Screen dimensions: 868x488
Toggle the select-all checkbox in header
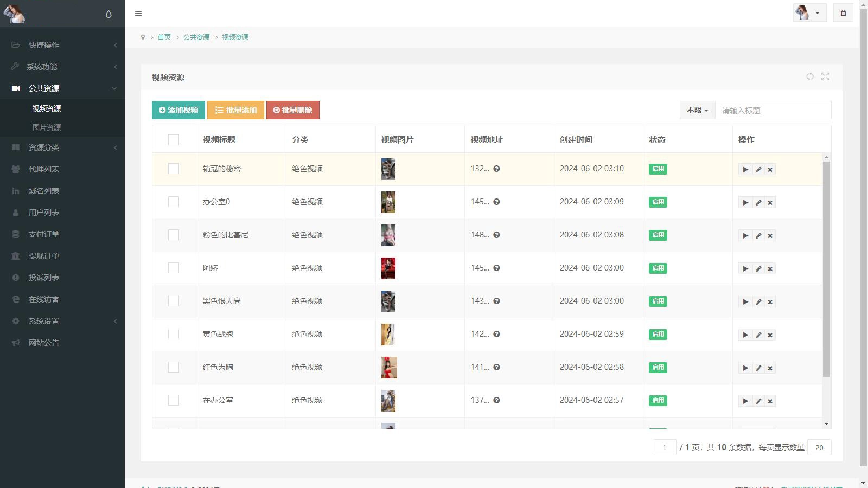tap(174, 140)
